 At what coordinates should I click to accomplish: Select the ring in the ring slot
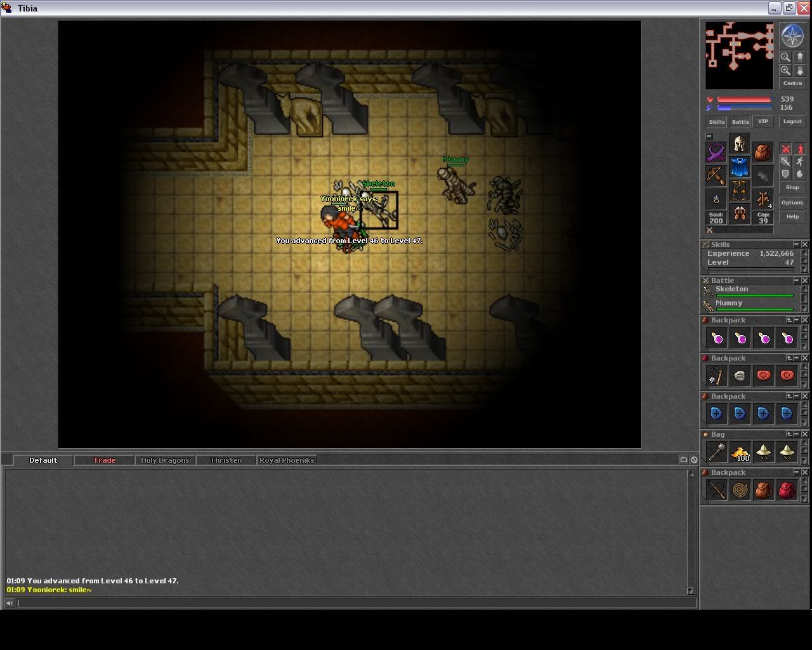tap(716, 199)
